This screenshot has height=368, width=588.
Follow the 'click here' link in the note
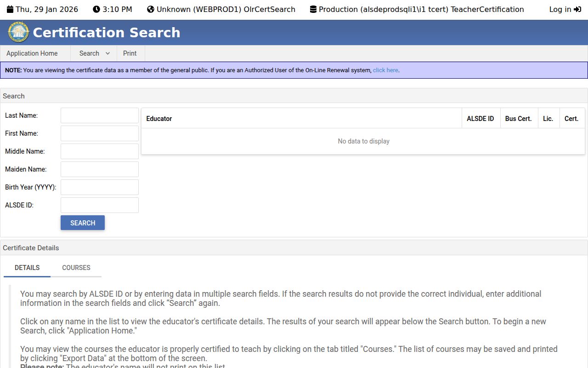pyautogui.click(x=385, y=70)
